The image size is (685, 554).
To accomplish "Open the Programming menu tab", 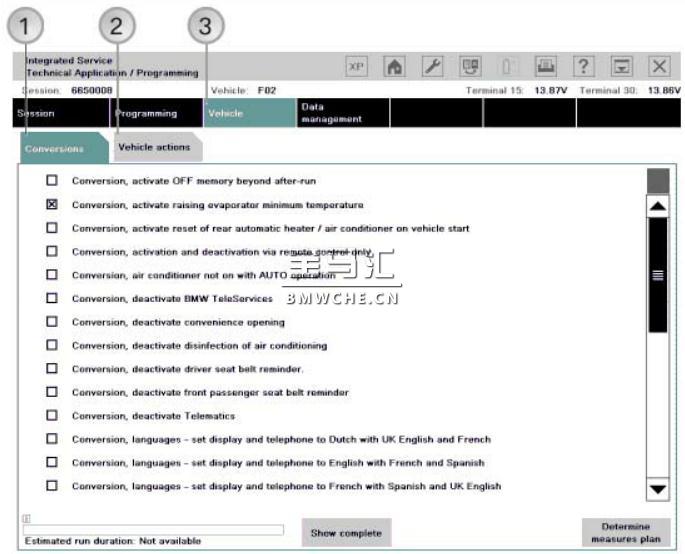I will pos(146,113).
